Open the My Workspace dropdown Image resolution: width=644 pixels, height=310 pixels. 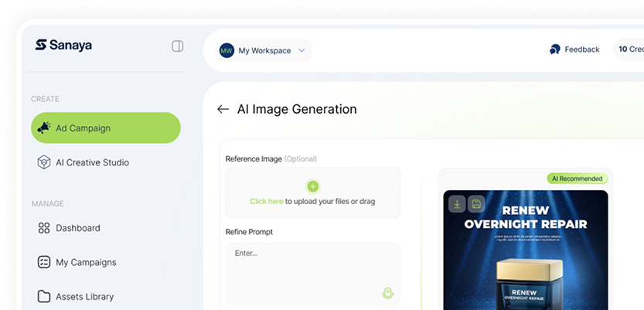(x=264, y=50)
